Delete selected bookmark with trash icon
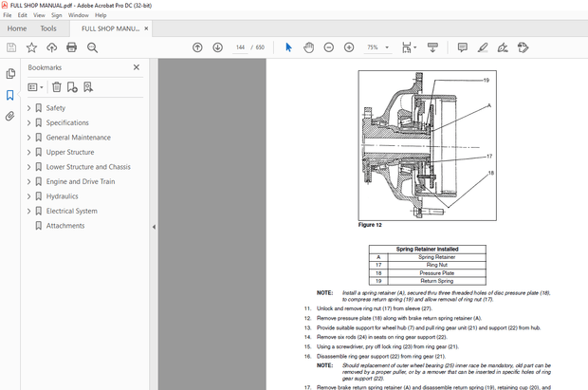 coord(57,87)
